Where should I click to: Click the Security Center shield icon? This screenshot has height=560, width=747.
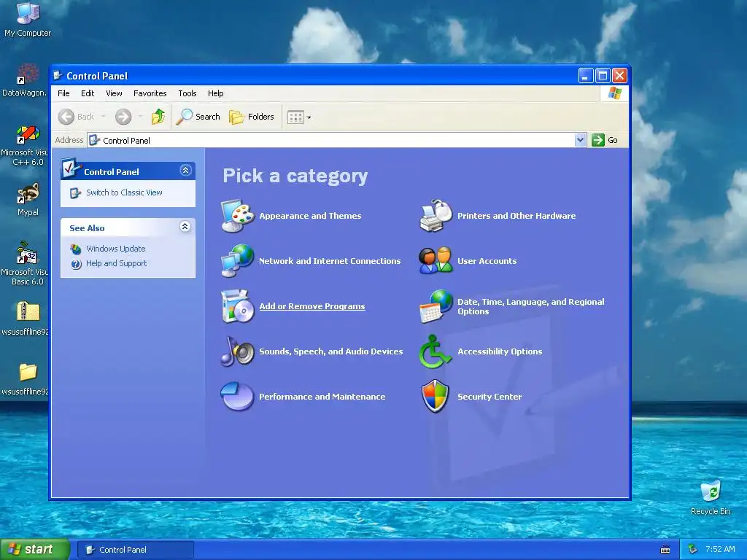(x=436, y=396)
